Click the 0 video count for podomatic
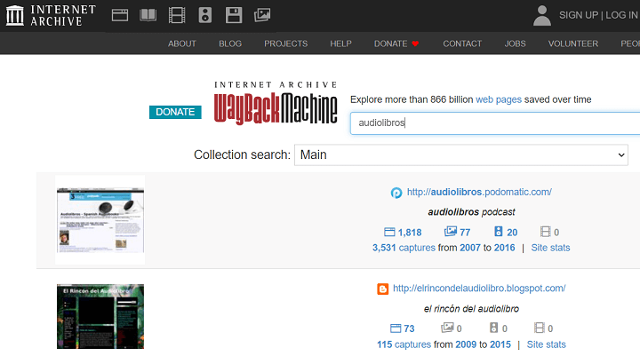This screenshot has height=364, width=640. [550, 232]
